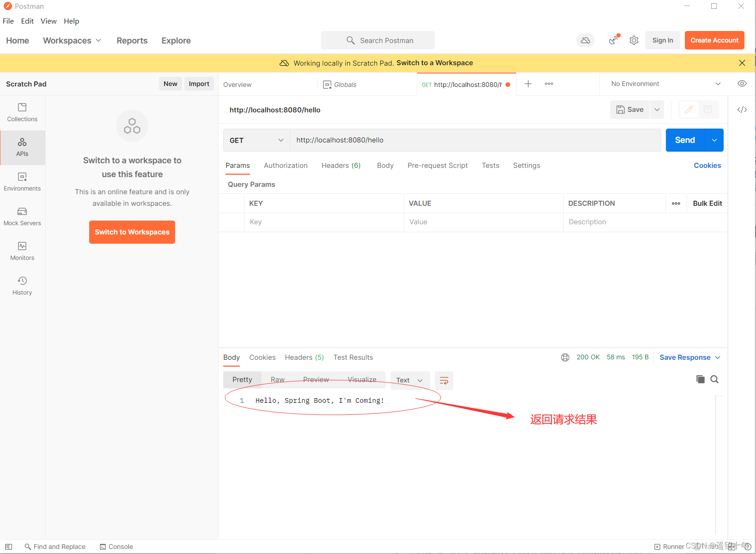
Task: Open the code snippet panel icon
Action: coord(742,110)
